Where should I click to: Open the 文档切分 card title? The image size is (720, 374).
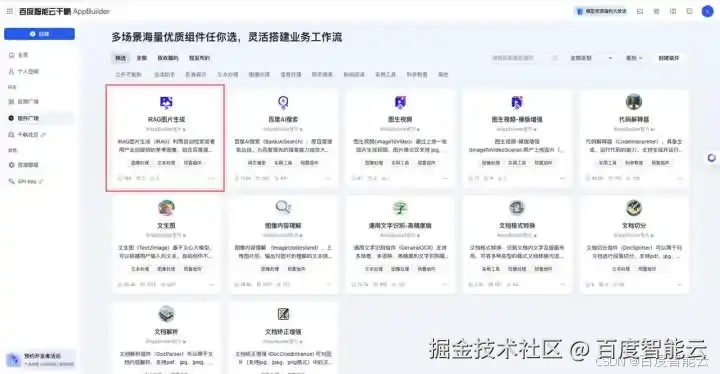point(634,226)
